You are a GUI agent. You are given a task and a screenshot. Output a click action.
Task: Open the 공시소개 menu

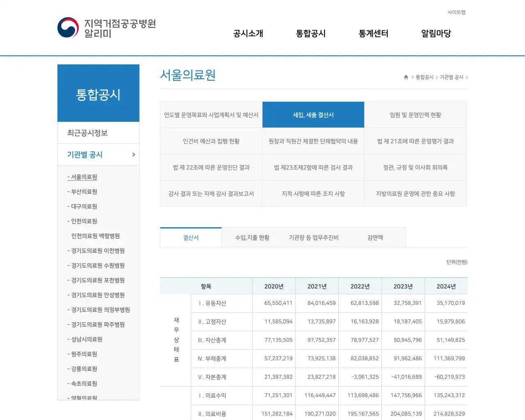247,34
